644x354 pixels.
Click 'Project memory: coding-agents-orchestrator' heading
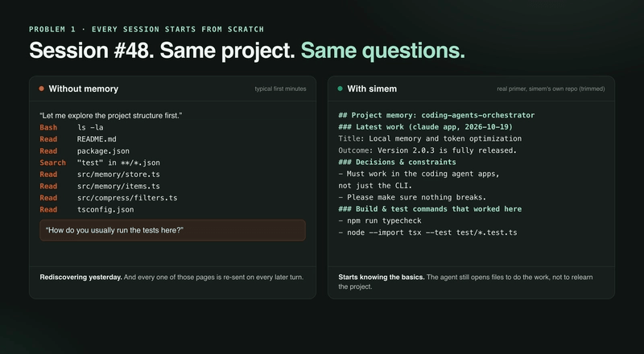[x=436, y=115]
